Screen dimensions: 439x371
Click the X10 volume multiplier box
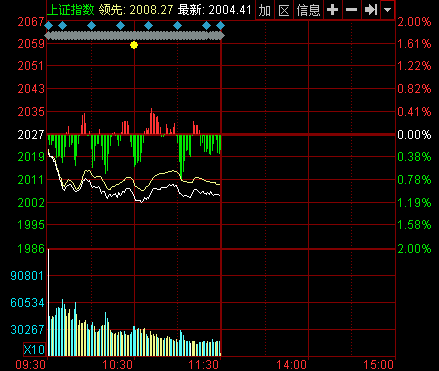point(34,349)
